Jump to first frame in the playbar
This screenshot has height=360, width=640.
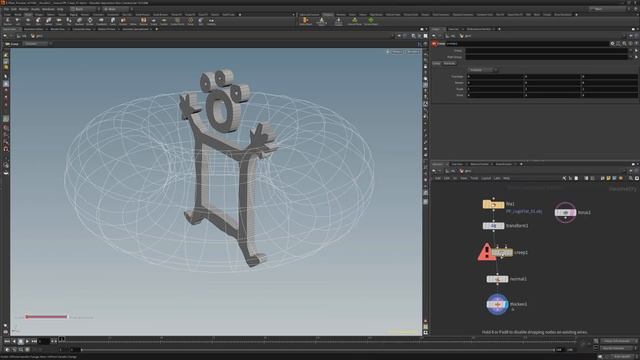point(7,341)
